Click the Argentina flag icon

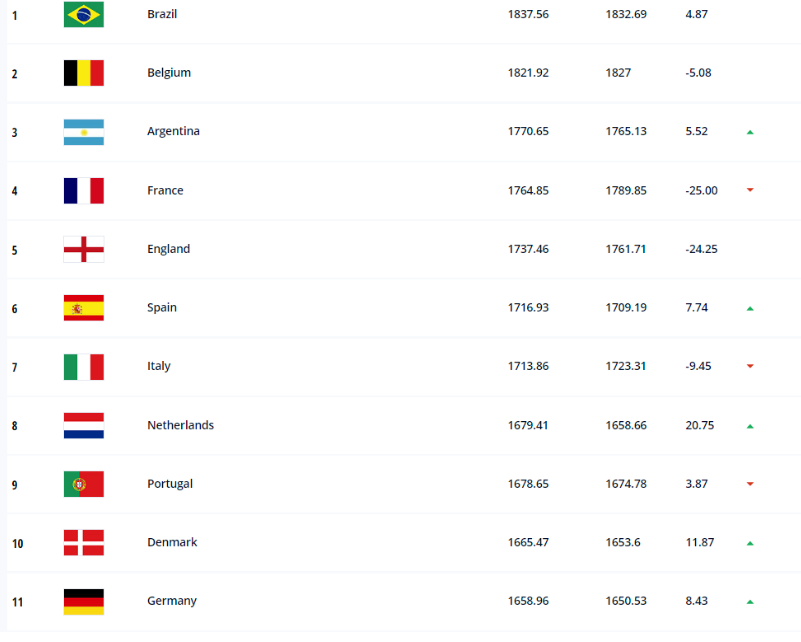[x=83, y=132]
